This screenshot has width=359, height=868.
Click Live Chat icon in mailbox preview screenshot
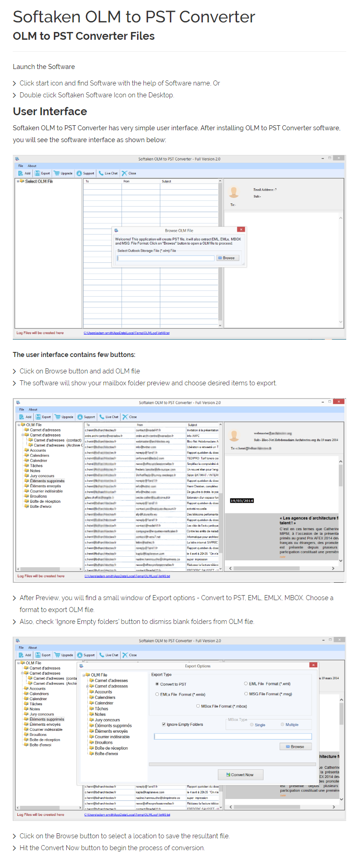point(102,417)
